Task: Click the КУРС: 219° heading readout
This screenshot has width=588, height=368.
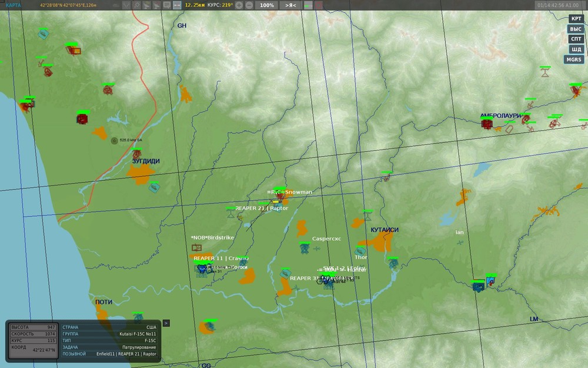Action: (220, 5)
